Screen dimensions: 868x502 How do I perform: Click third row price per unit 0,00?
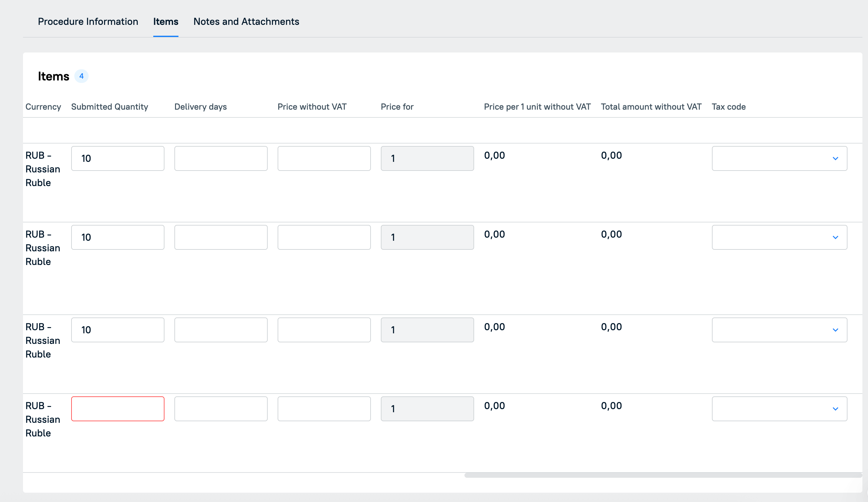coord(495,326)
